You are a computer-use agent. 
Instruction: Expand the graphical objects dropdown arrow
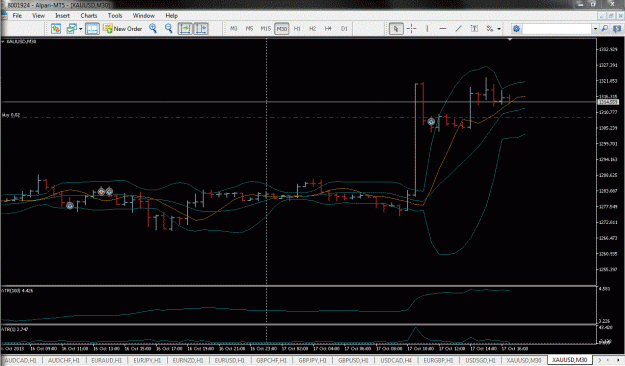click(x=499, y=29)
